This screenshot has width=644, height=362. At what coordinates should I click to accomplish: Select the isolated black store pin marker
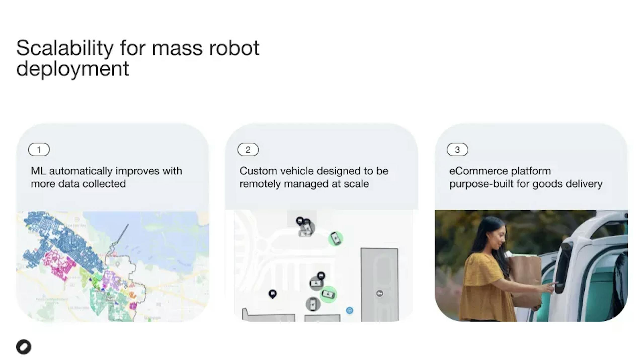click(x=272, y=294)
